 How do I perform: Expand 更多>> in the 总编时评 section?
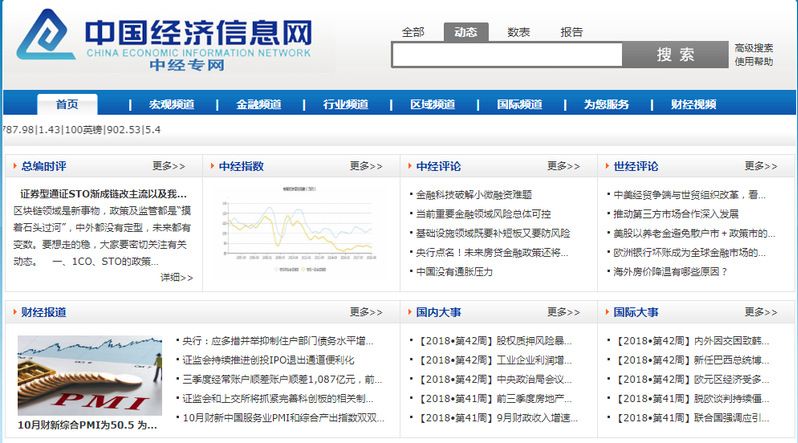tap(169, 166)
